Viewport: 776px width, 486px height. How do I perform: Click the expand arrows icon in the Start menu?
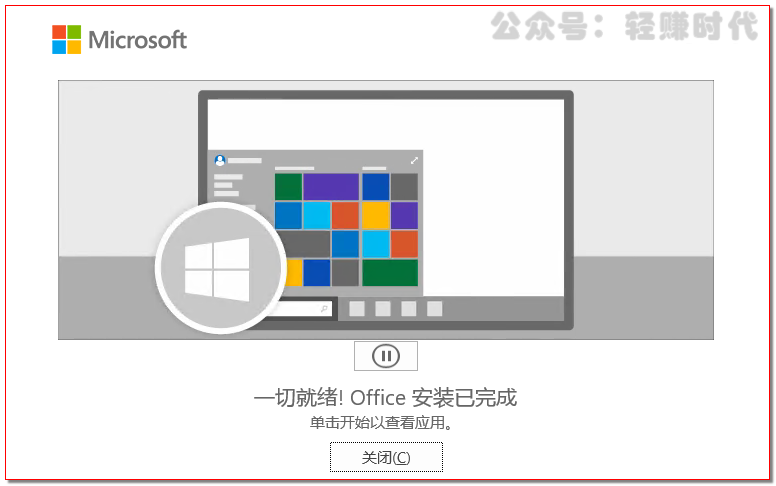pyautogui.click(x=414, y=160)
